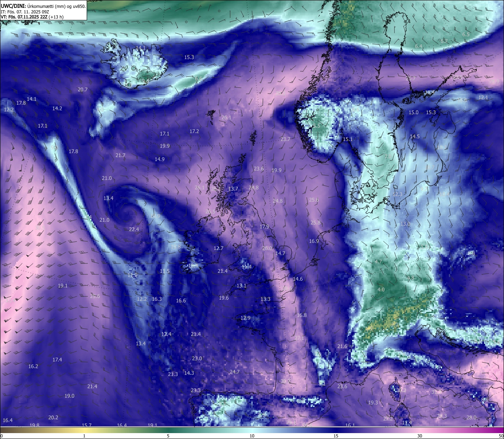
Task: Click the 16.3 map value
Action: click(157, 299)
